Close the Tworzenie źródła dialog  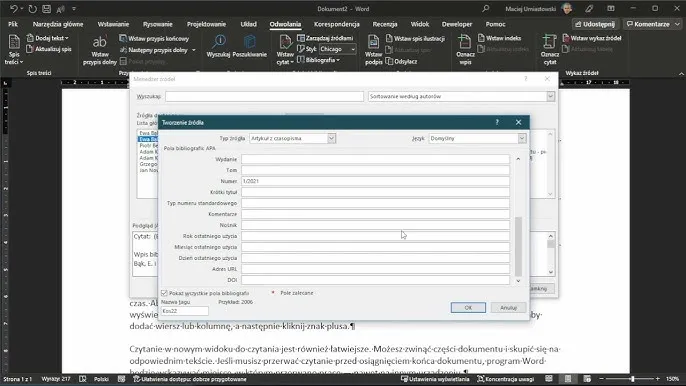(x=518, y=122)
